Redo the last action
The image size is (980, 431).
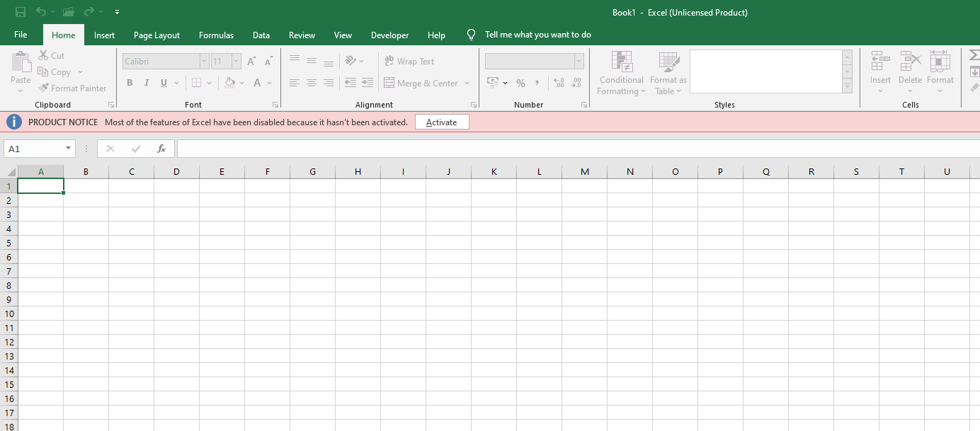tap(89, 12)
